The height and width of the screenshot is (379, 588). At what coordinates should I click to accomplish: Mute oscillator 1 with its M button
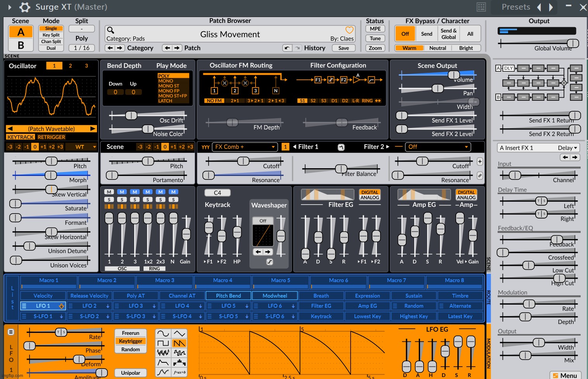pyautogui.click(x=109, y=192)
